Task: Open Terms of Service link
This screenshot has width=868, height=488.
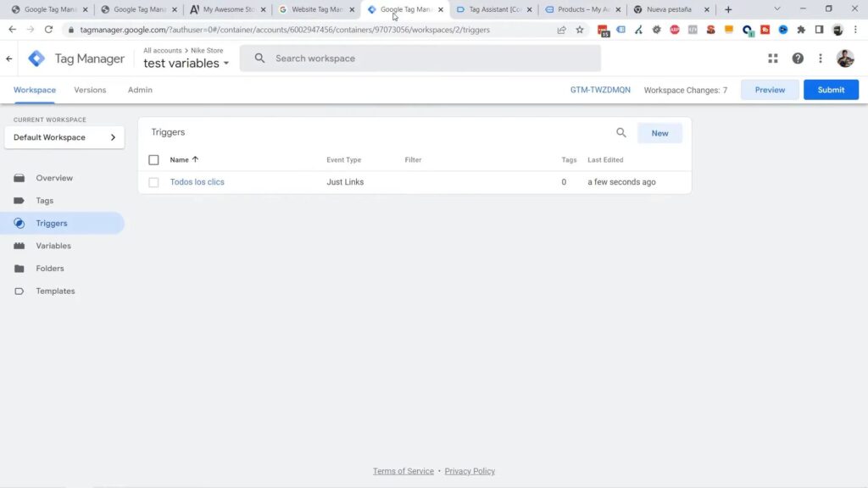Action: [x=403, y=471]
